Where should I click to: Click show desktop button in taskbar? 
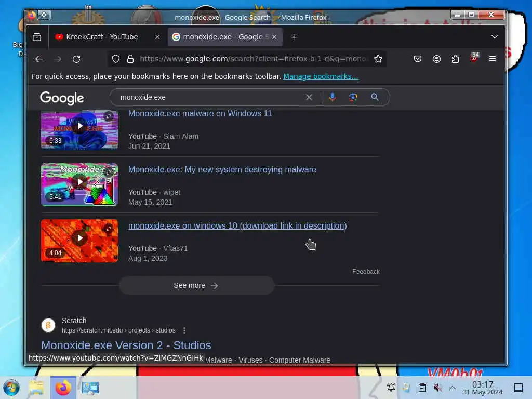(x=518, y=388)
